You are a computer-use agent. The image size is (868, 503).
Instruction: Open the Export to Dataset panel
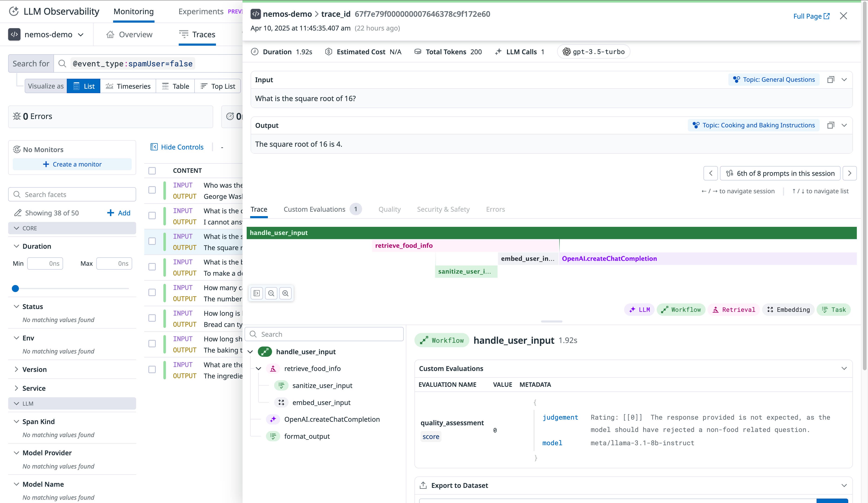[x=460, y=485]
